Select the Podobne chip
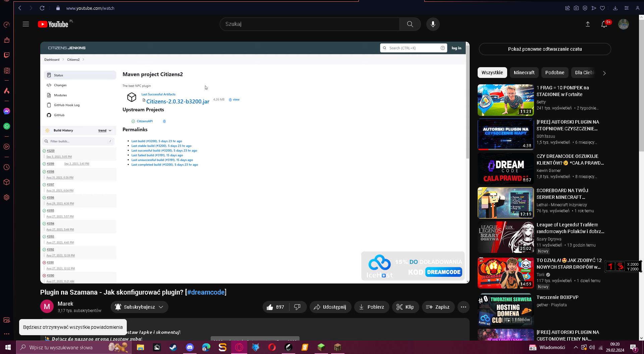 [x=555, y=73]
